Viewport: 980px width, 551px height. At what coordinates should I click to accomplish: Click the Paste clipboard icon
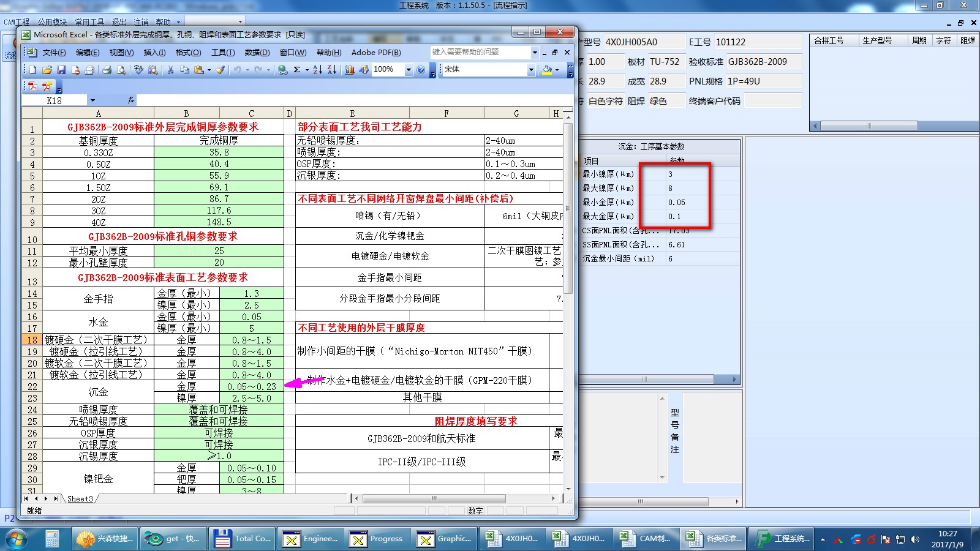click(x=199, y=70)
